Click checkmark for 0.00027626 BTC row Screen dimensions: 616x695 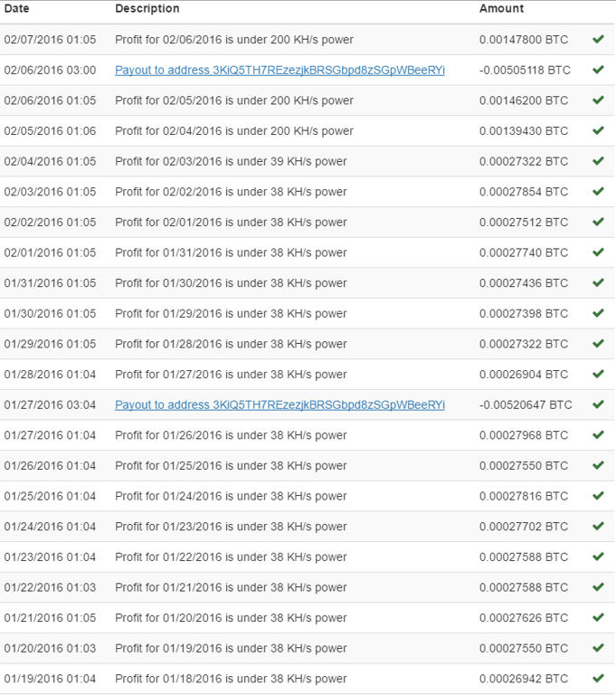pyautogui.click(x=598, y=618)
